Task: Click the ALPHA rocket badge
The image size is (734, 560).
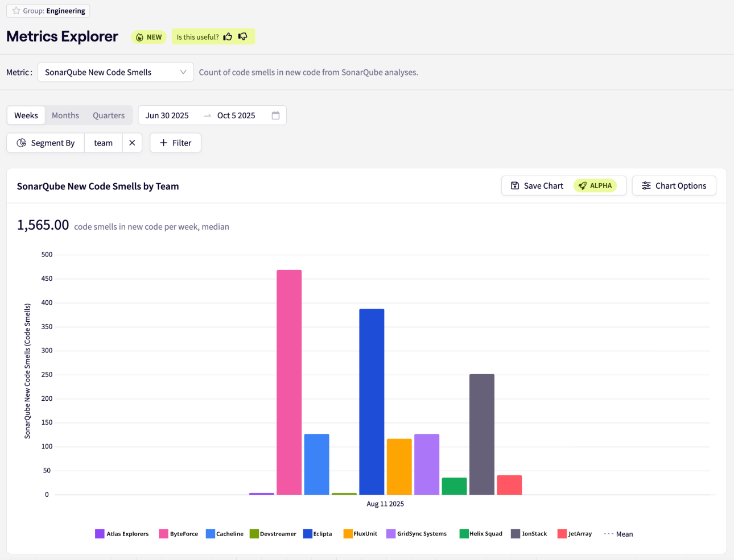Action: pyautogui.click(x=595, y=186)
